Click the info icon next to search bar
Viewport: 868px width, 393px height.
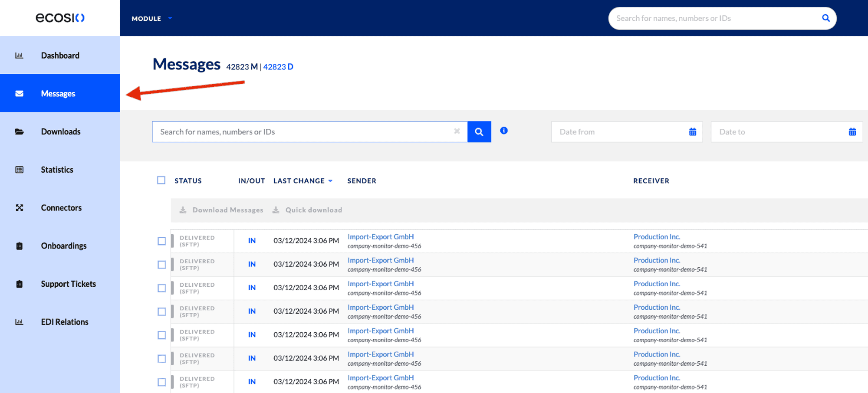[x=504, y=131]
